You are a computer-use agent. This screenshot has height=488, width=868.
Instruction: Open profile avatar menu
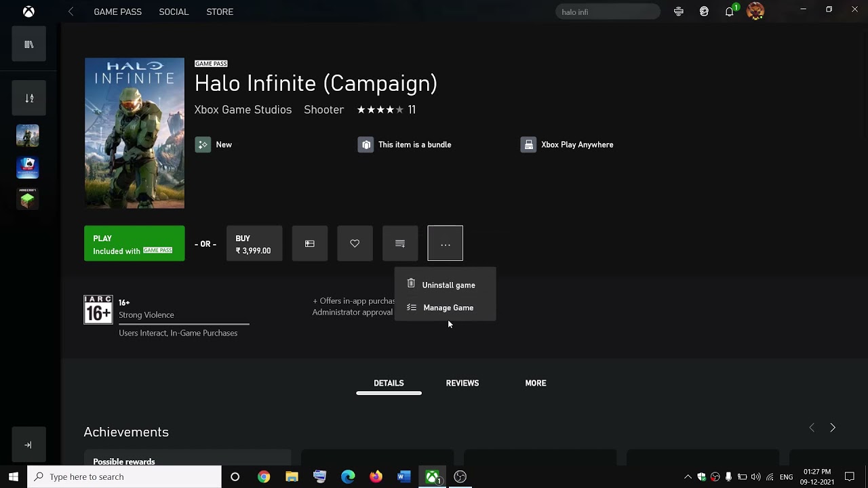pos(755,12)
